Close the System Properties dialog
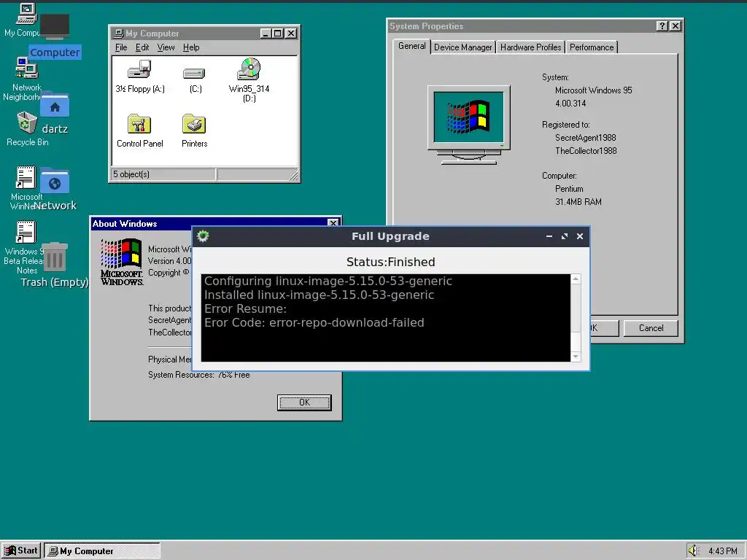Image resolution: width=747 pixels, height=560 pixels. tap(676, 26)
